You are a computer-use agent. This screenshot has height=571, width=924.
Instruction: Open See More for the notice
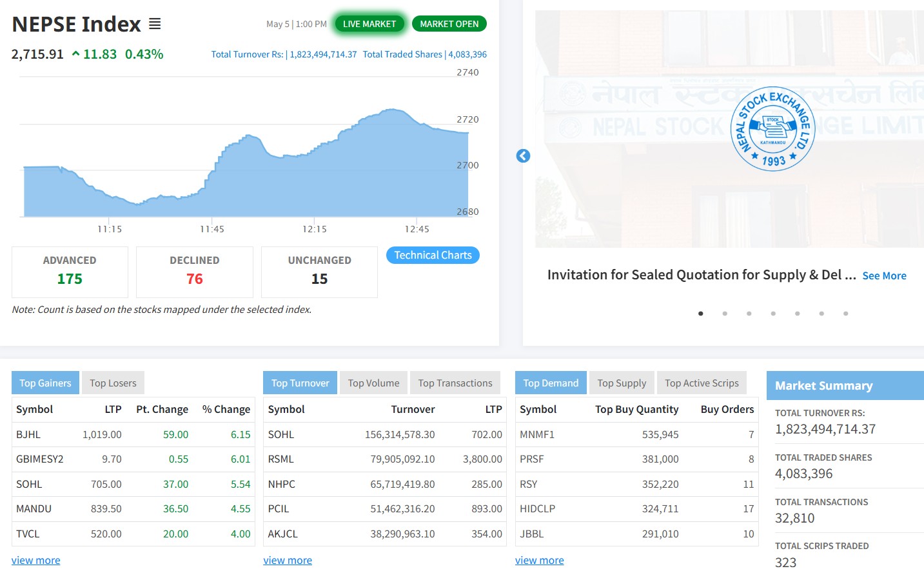pos(884,275)
